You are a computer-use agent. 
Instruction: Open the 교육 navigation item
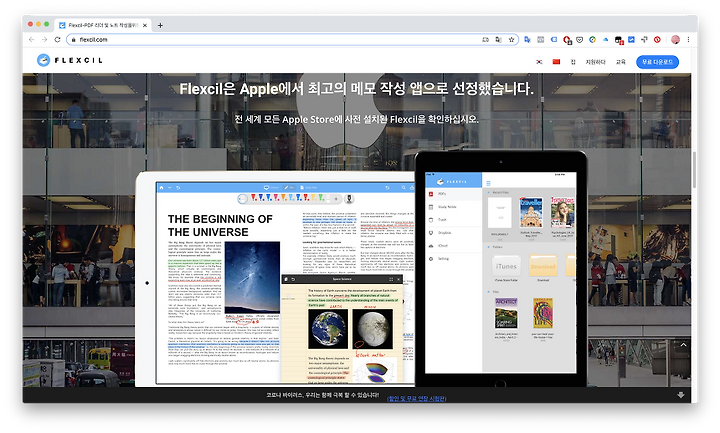pyautogui.click(x=621, y=62)
